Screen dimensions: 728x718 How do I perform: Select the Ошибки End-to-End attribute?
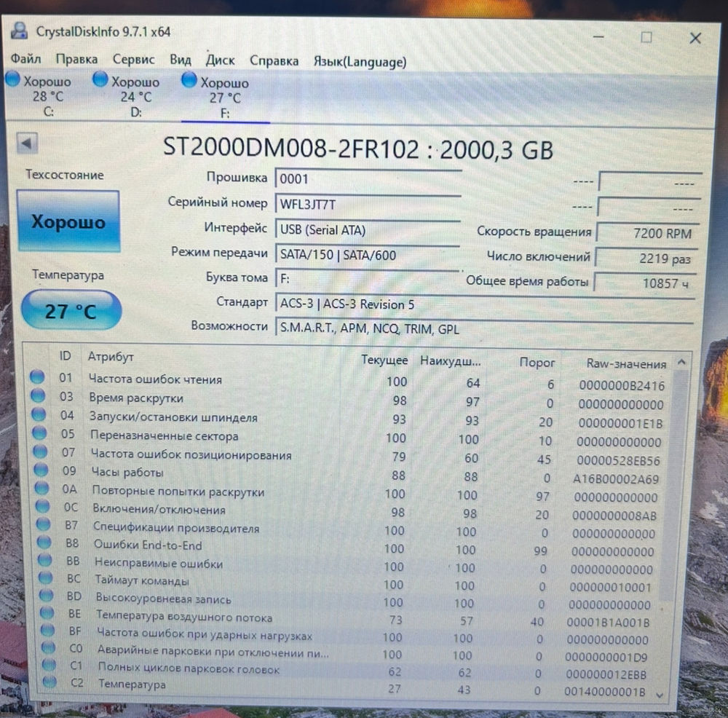click(x=148, y=545)
